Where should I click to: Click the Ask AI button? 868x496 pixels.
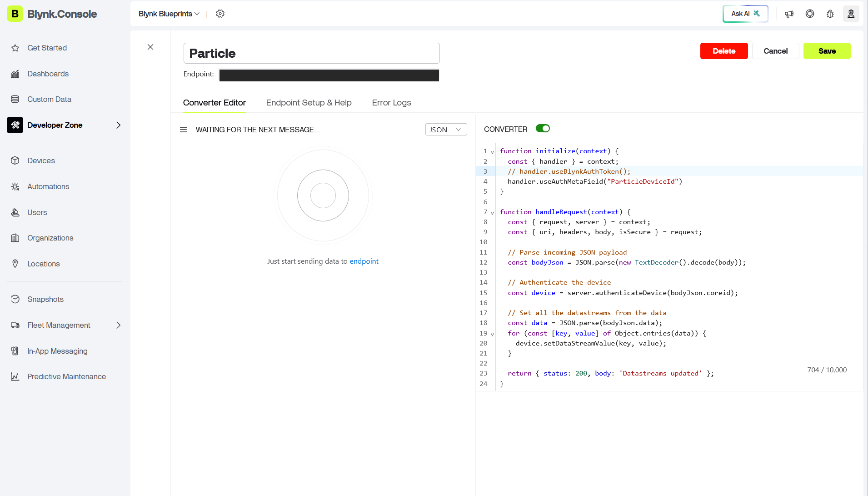pos(746,14)
